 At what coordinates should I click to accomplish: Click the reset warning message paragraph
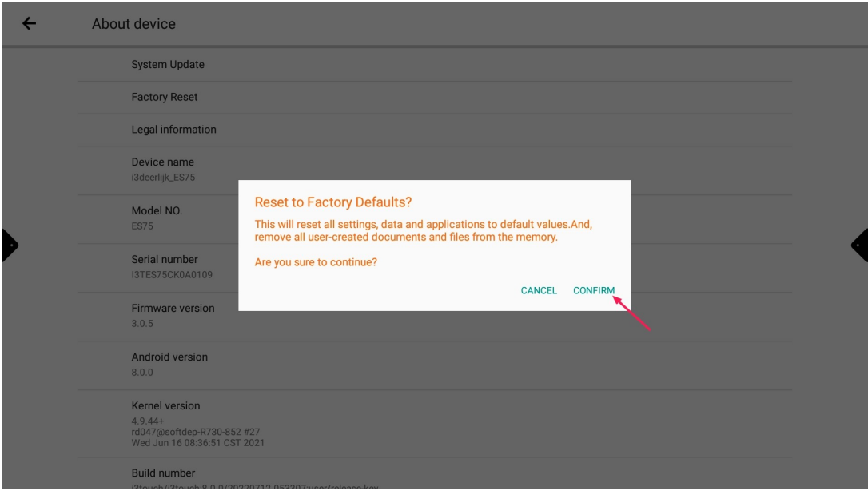point(424,231)
